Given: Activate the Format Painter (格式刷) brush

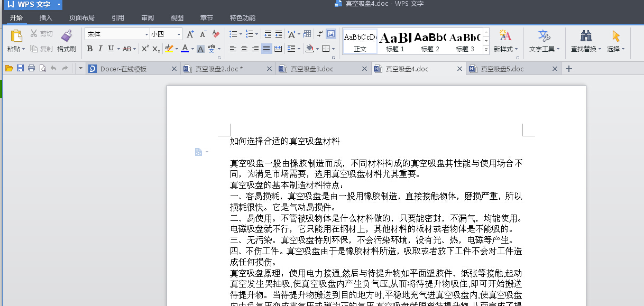Looking at the screenshot, I should (x=66, y=36).
